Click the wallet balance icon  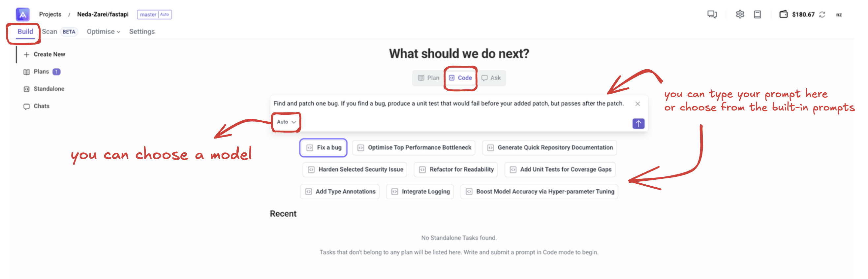click(784, 15)
